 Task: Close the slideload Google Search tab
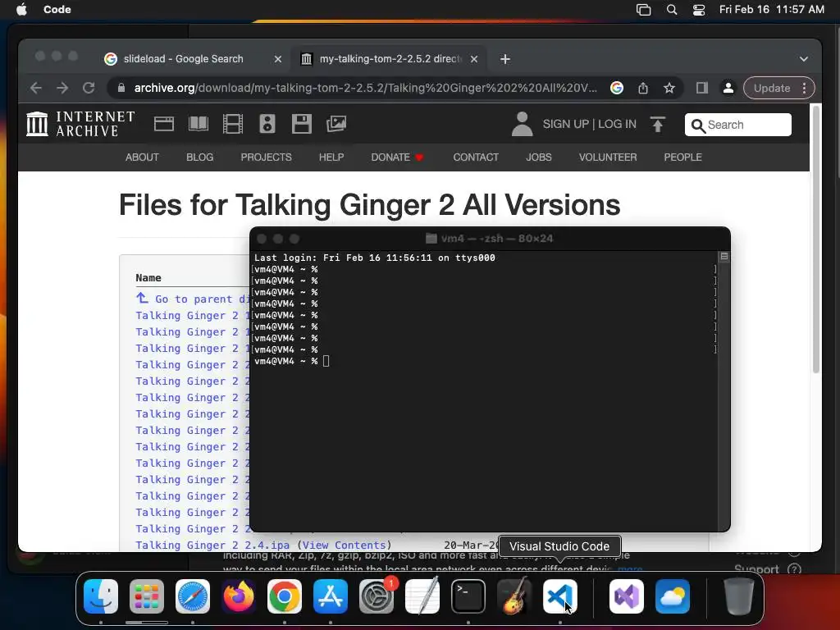[x=277, y=59]
